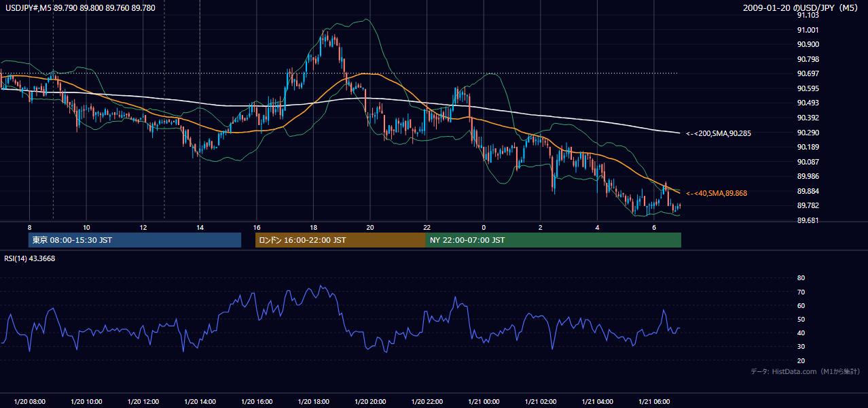Click RSI scale value 30

pyautogui.click(x=801, y=347)
